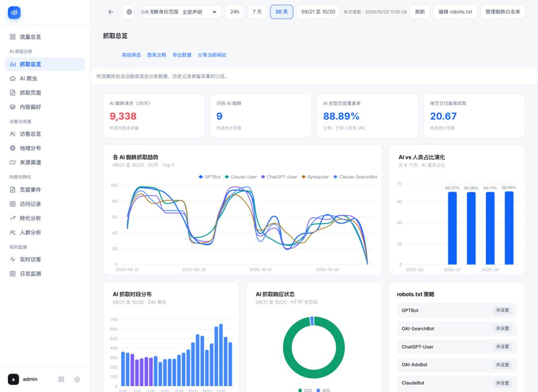Click the 未设置 badge in the OAI-SearchBot row
This screenshot has height=392, width=538.
502,329
